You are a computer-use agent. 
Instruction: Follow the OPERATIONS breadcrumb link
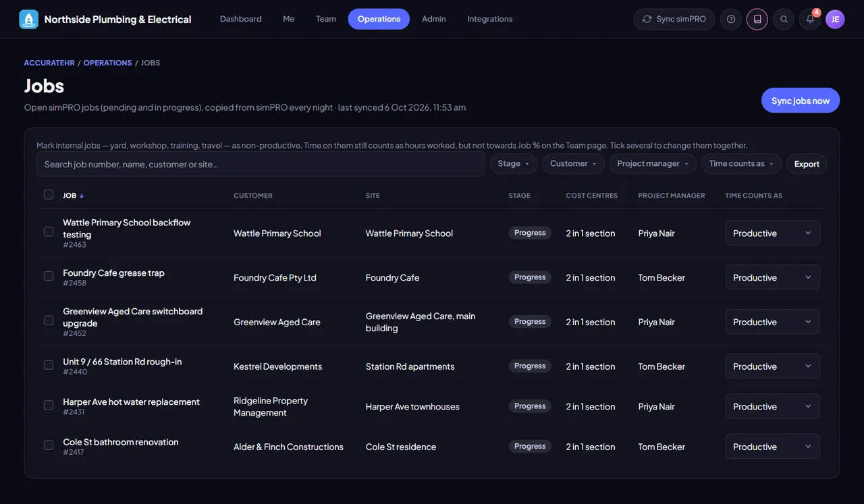107,63
